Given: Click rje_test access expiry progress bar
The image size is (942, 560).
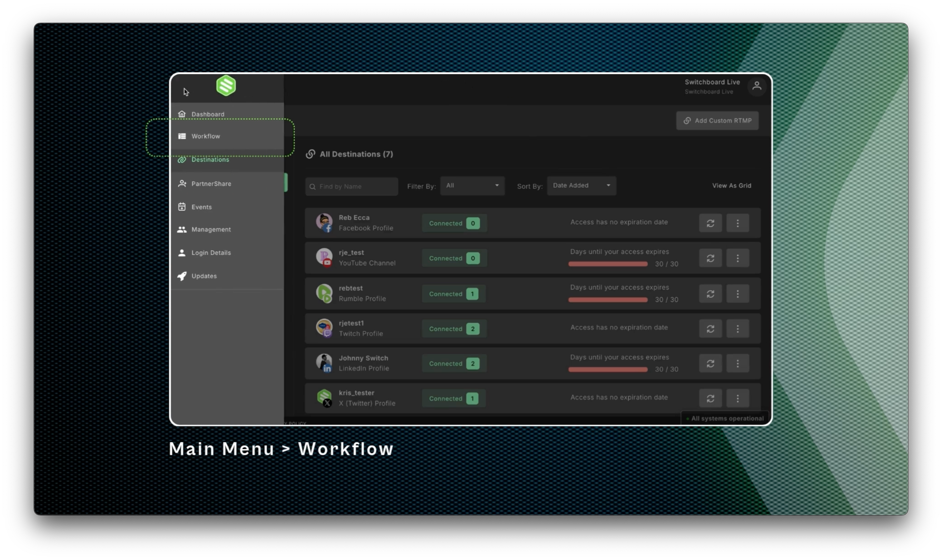Looking at the screenshot, I should 608,264.
